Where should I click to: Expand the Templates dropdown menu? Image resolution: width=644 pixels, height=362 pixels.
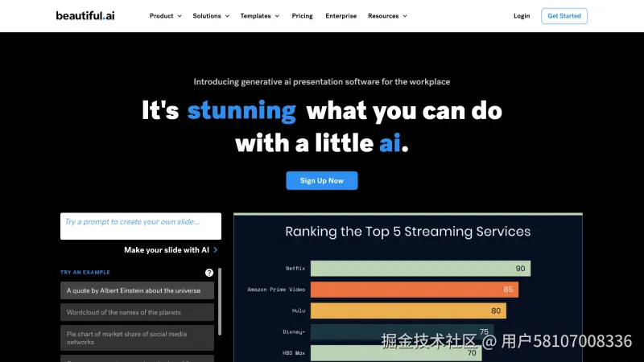coord(259,16)
